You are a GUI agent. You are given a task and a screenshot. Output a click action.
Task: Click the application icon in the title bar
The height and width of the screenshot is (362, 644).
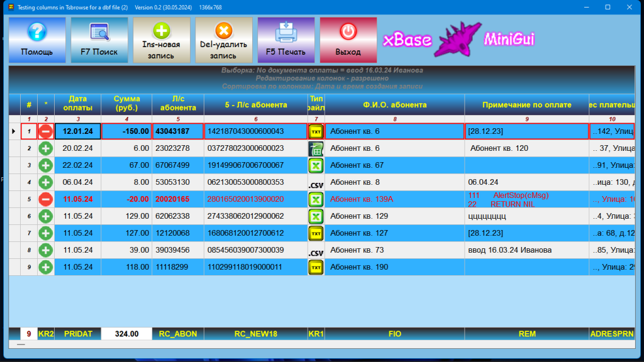(11, 7)
